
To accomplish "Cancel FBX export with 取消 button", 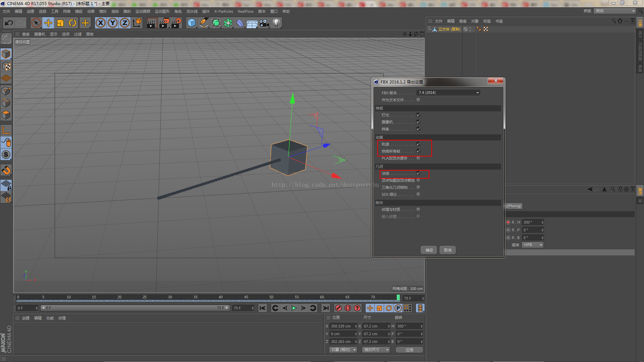I will [x=448, y=250].
